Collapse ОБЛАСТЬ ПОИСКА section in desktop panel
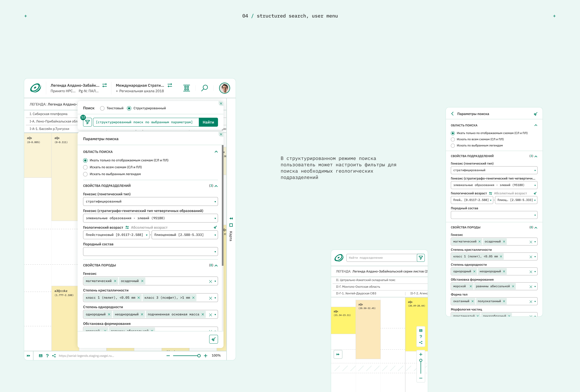Screen dimensions: 580x392 click(x=216, y=152)
